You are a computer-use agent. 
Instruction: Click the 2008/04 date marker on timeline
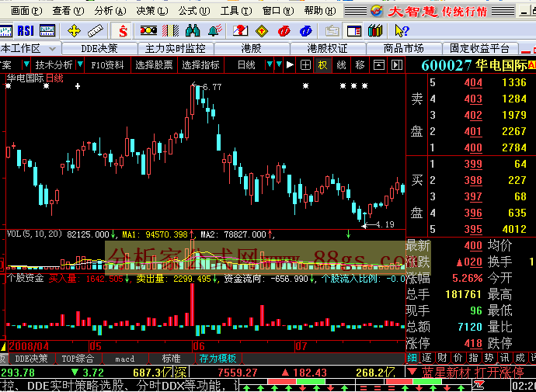coord(29,346)
